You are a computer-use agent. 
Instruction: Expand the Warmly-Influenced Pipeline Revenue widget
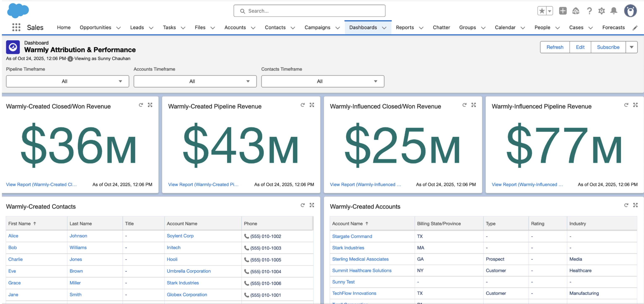coord(635,105)
